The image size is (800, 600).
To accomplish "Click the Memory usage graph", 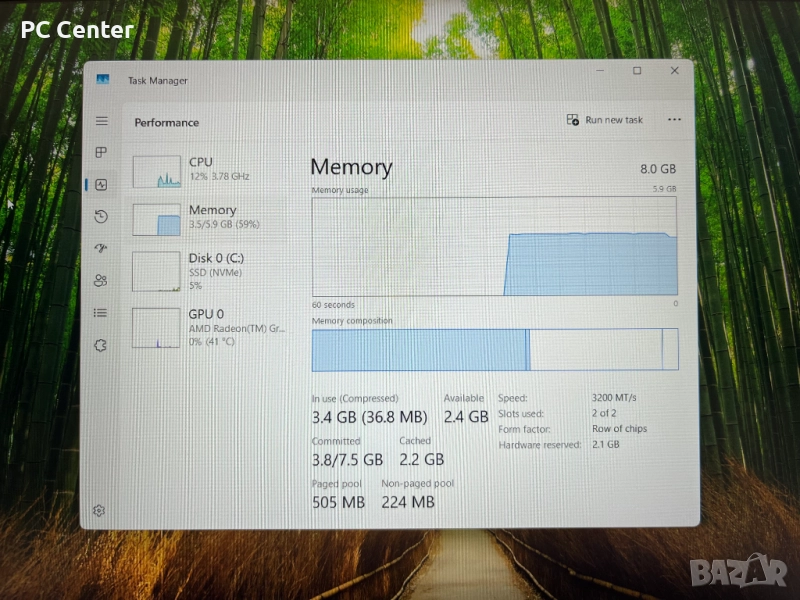I will tap(494, 246).
